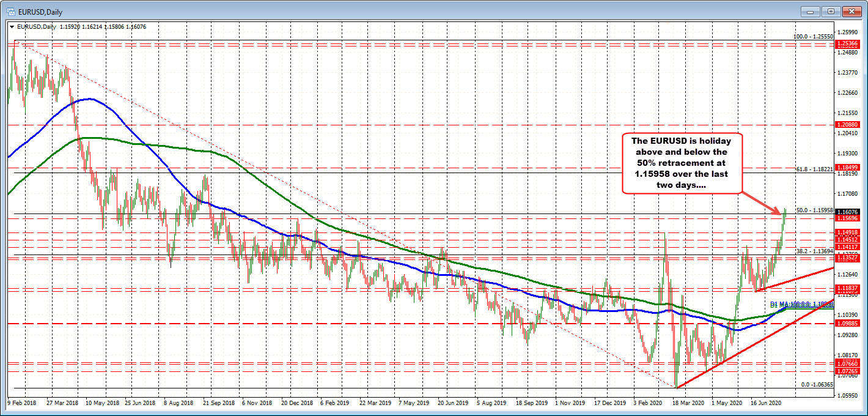Click the red price label 1.14918
The height and width of the screenshot is (416, 868).
(x=847, y=232)
